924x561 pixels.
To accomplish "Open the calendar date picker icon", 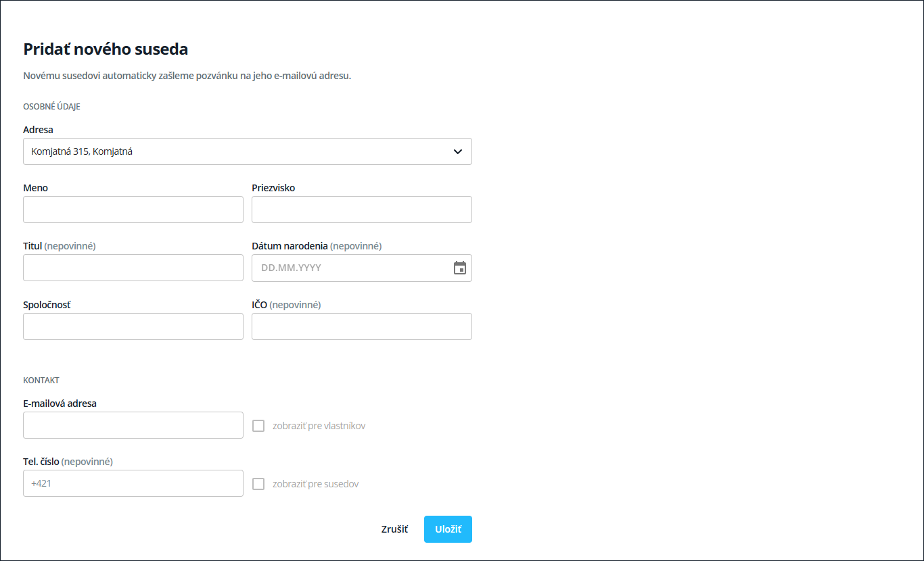I will coord(460,268).
